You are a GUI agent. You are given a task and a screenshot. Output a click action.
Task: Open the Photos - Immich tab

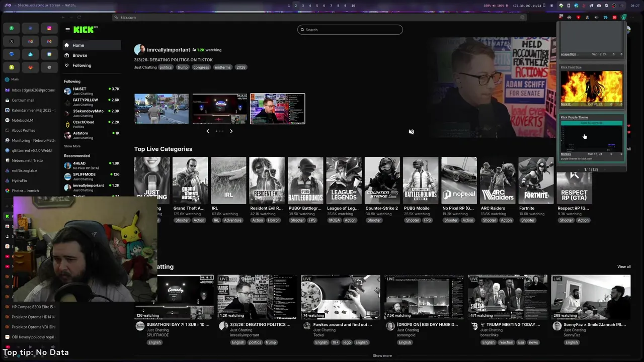(29, 191)
